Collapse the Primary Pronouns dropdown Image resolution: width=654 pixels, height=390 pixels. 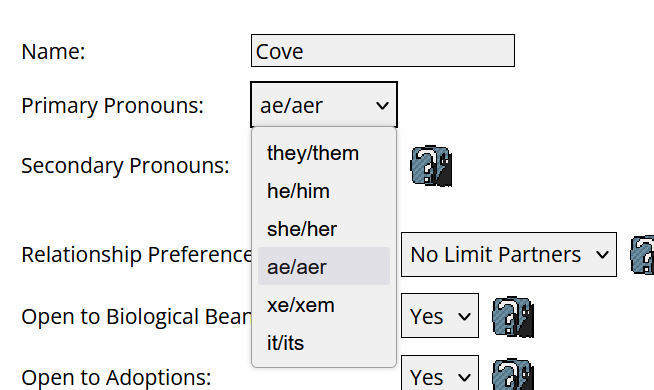324,105
